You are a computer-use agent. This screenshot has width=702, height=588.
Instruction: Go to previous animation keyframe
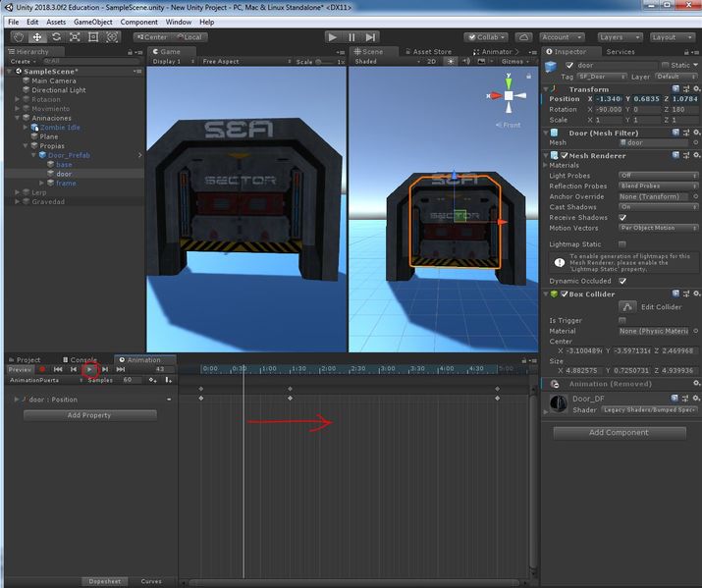coord(74,370)
